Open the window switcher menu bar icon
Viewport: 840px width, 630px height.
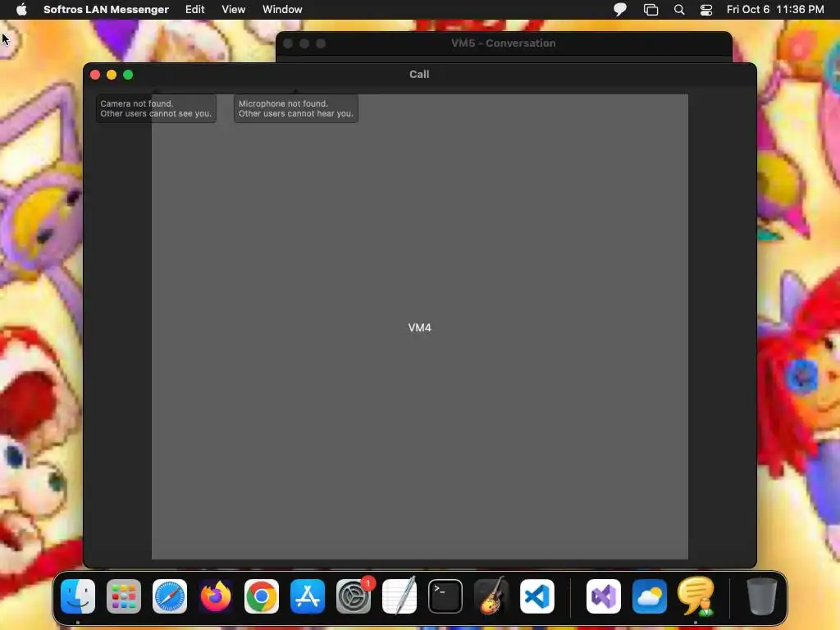651,9
